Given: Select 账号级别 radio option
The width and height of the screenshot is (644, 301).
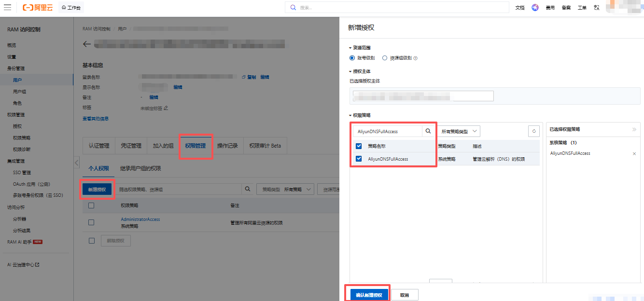Looking at the screenshot, I should point(352,58).
